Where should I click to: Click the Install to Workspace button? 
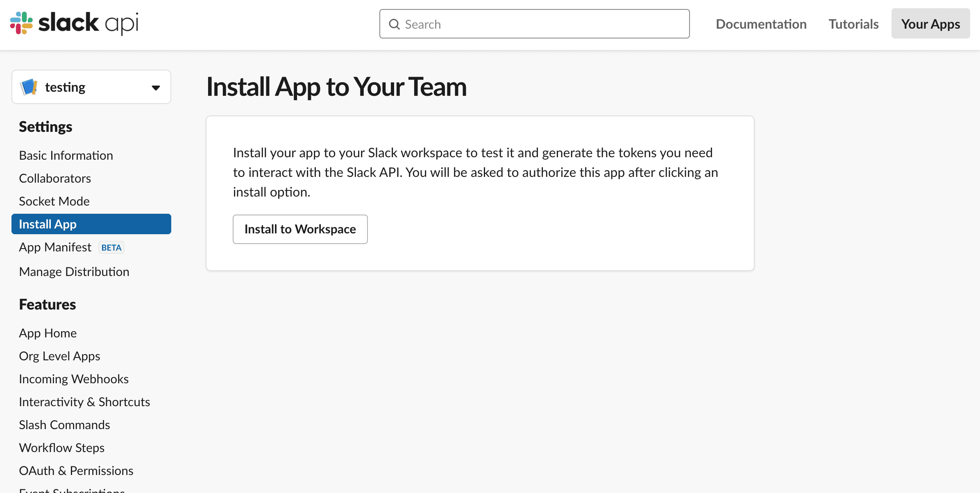[x=300, y=229]
